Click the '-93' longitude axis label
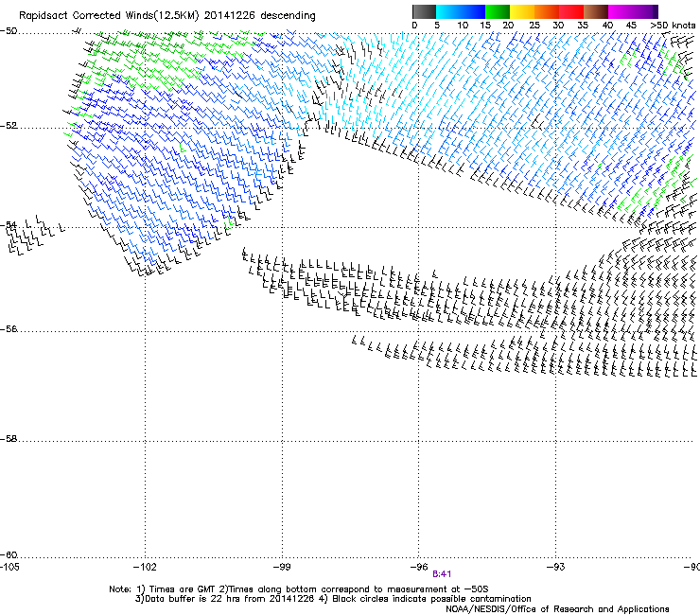The width and height of the screenshot is (700, 615). (x=555, y=567)
